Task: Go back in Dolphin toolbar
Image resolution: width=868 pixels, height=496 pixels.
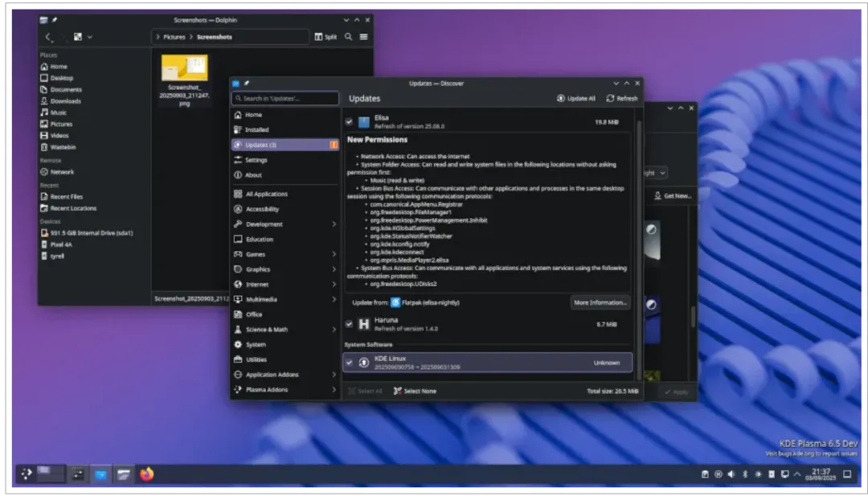Action: click(47, 36)
